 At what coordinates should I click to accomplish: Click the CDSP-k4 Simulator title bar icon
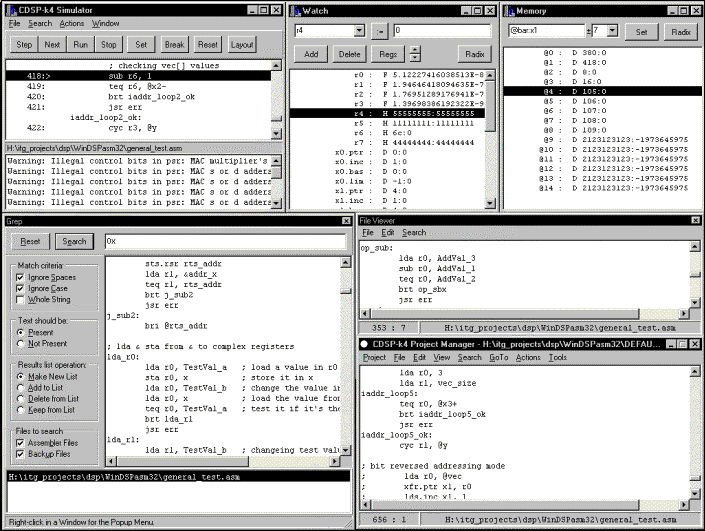(x=12, y=10)
